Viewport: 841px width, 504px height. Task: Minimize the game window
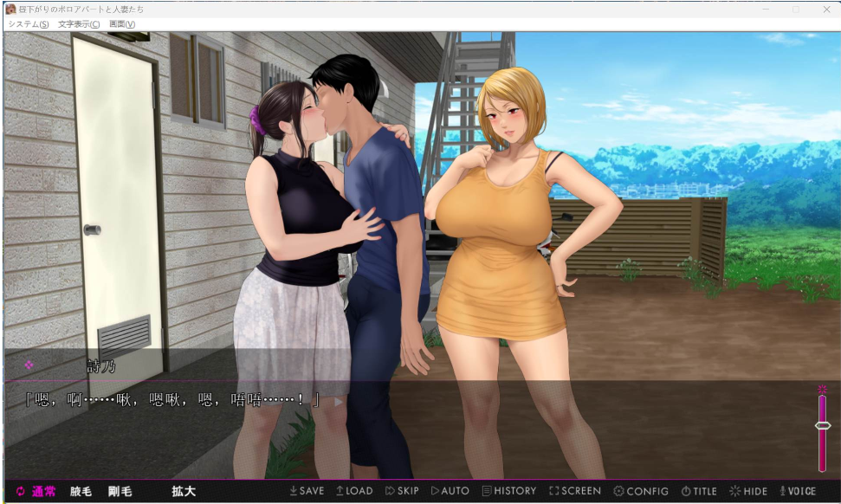pyautogui.click(x=766, y=10)
